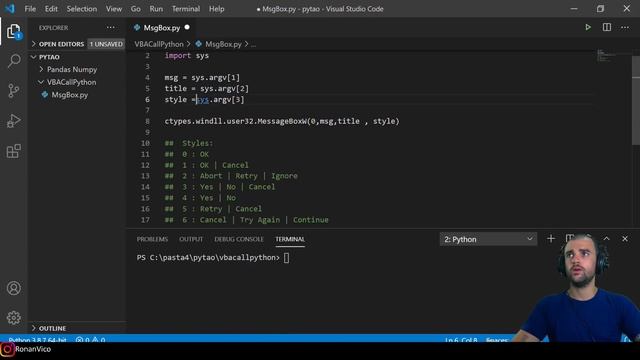Click inside the terminal prompt line

coord(213,258)
